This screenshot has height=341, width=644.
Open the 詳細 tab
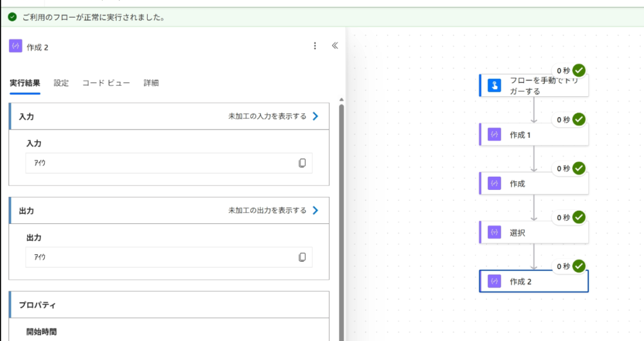151,83
